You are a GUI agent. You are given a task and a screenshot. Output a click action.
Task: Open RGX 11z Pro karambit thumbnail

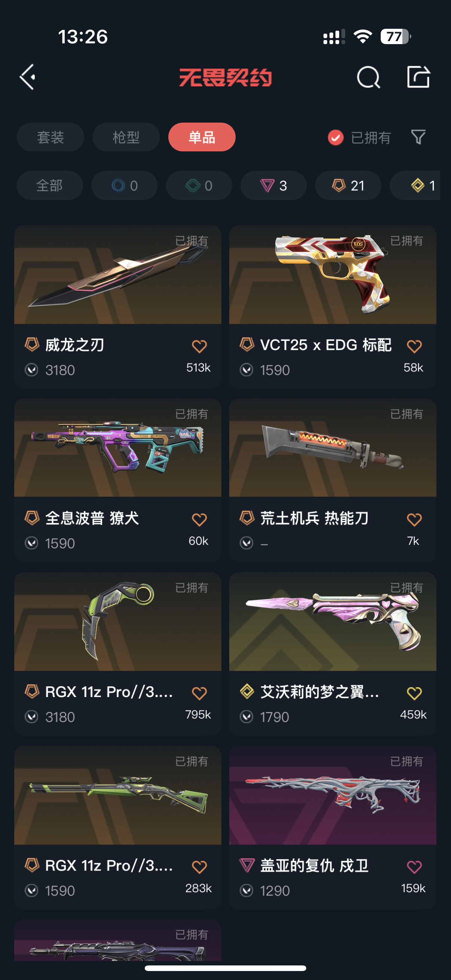pyautogui.click(x=117, y=622)
